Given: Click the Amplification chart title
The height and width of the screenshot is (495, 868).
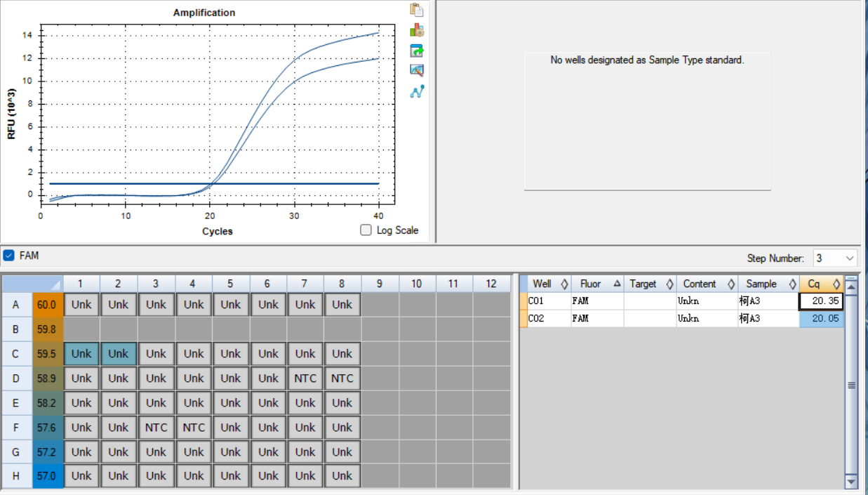Looking at the screenshot, I should (204, 13).
